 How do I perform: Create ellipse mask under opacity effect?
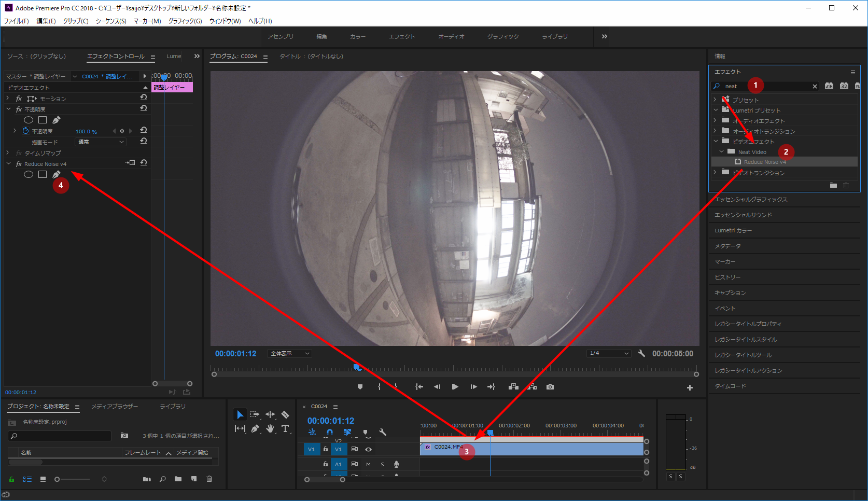[29, 120]
